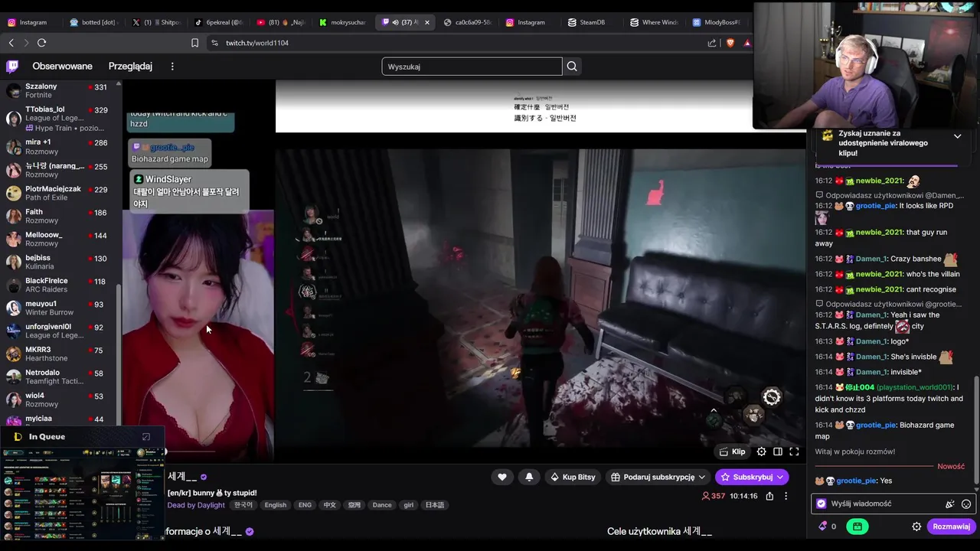Image resolution: width=980 pixels, height=551 pixels.
Task: Open chat settings gear
Action: 916,527
